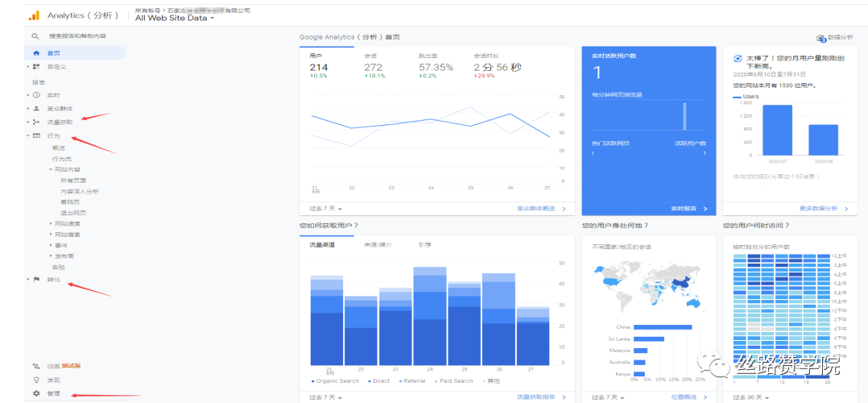The image size is (868, 403).
Task: Click the 流量获取 acquisition branch icon
Action: tap(36, 122)
